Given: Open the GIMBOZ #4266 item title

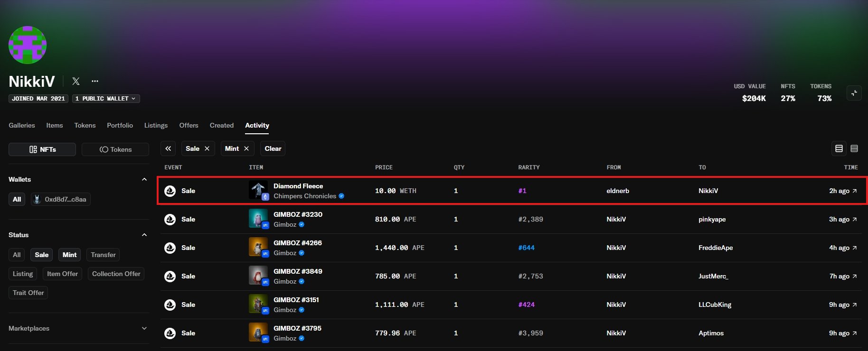Looking at the screenshot, I should tap(298, 243).
